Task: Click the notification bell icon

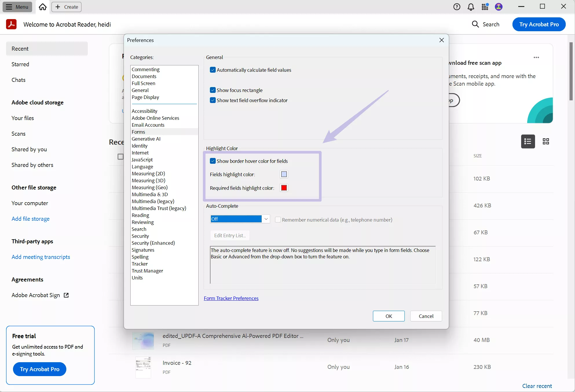Action: point(470,7)
